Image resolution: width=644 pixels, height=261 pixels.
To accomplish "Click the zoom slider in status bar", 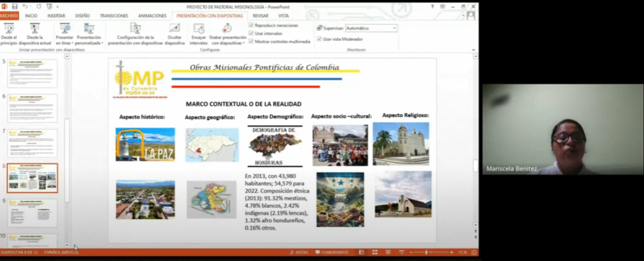I will point(427,252).
